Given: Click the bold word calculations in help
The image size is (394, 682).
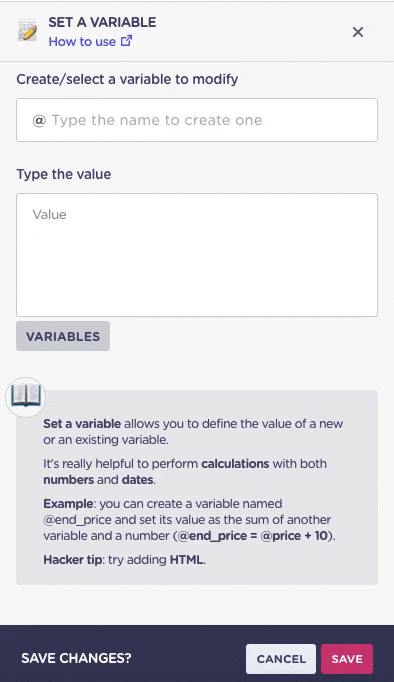Looking at the screenshot, I should [235, 464].
